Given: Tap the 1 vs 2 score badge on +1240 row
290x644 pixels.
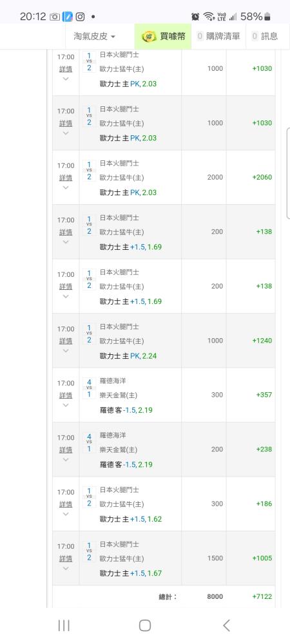Looking at the screenshot, I should [x=89, y=334].
